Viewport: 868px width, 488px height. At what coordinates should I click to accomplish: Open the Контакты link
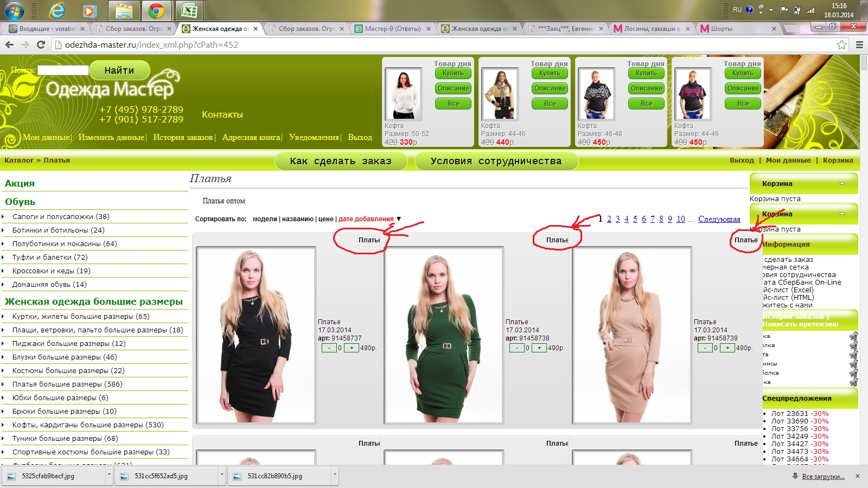point(222,114)
